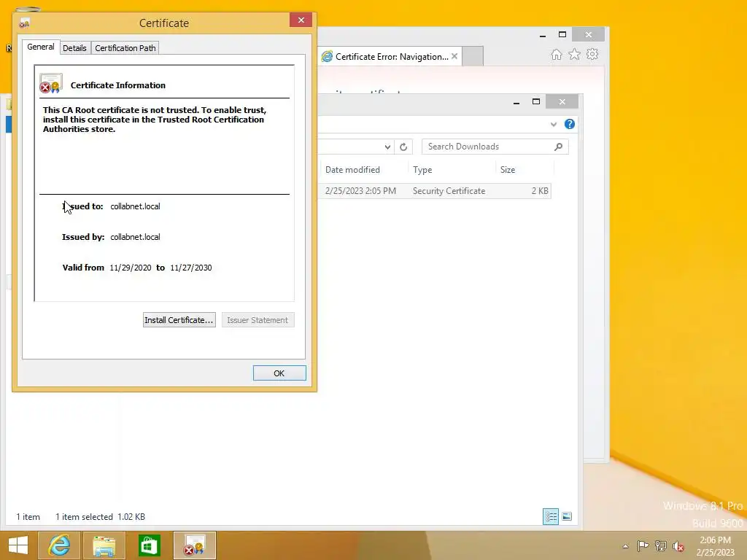The image size is (747, 560).
Task: Expand the Explorer ribbon chevron
Action: 554,124
